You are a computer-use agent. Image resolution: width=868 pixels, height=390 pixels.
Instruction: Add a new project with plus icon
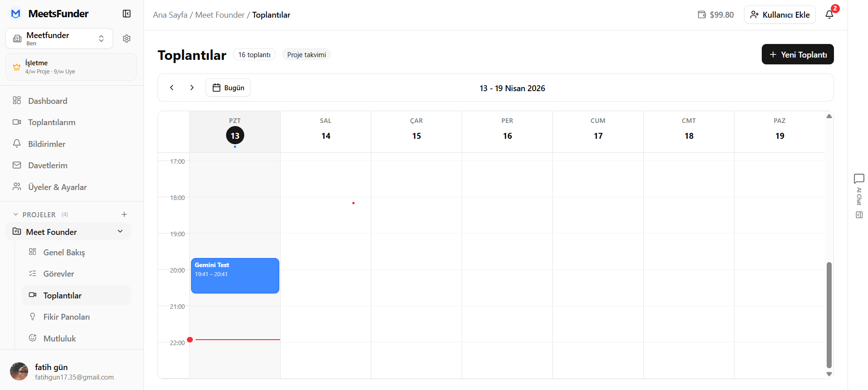[x=124, y=214]
